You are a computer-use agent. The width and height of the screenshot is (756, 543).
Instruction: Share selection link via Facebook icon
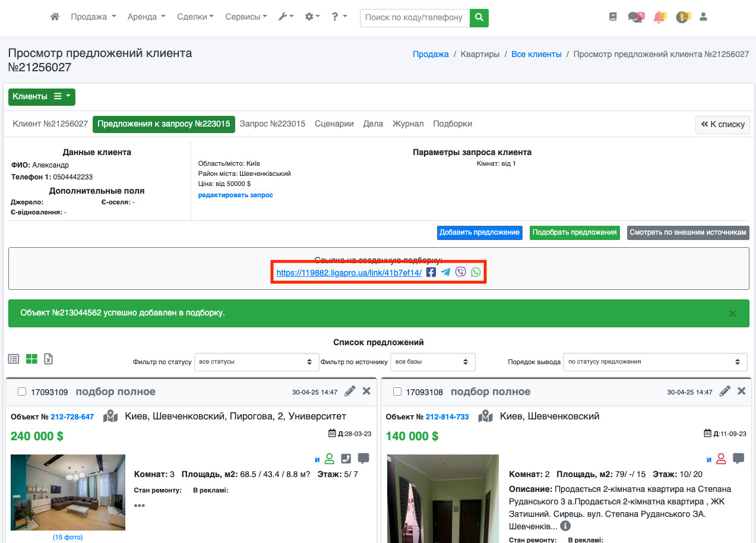(x=431, y=272)
